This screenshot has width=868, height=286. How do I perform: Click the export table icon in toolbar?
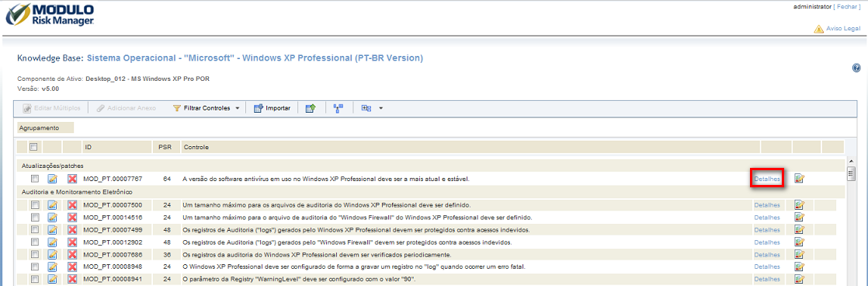(311, 108)
